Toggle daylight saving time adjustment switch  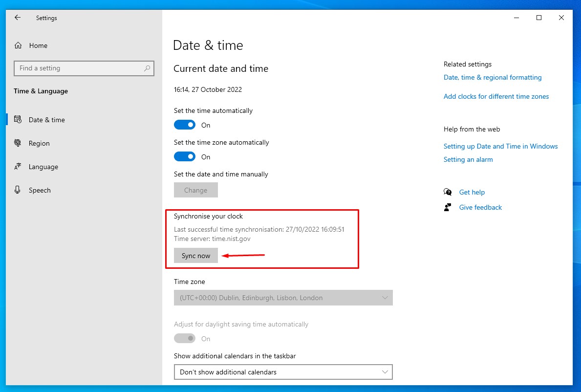click(185, 339)
